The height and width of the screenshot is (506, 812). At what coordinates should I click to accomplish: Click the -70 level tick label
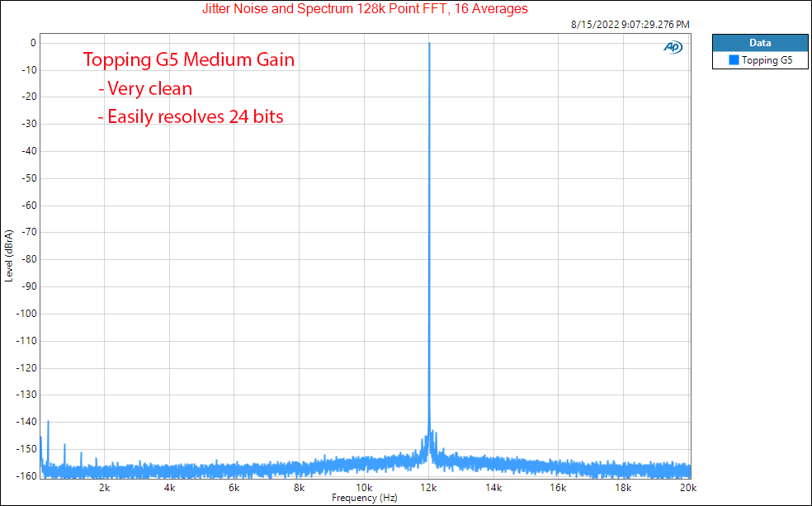(x=29, y=232)
